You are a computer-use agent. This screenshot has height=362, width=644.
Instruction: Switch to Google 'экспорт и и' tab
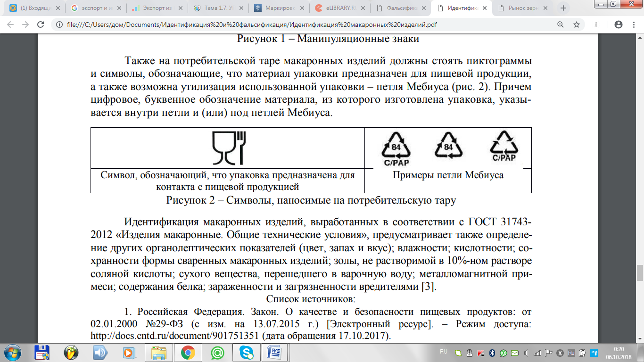coord(97,8)
